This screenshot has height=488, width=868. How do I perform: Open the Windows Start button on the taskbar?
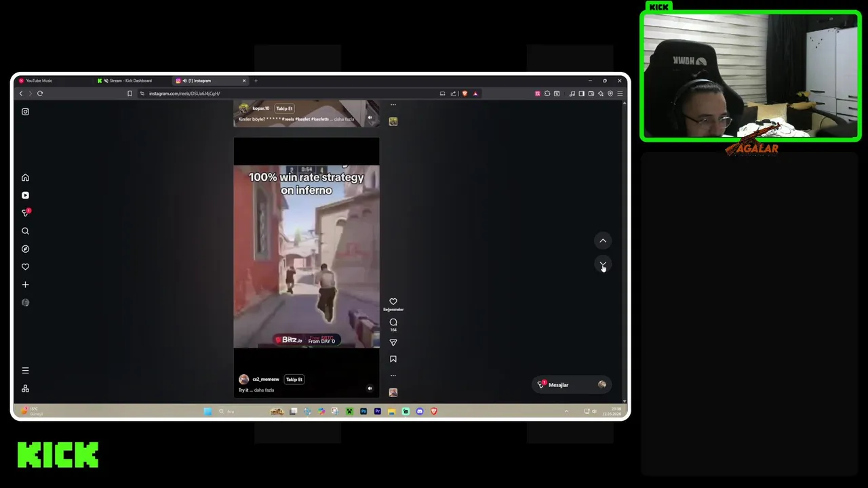tap(208, 411)
